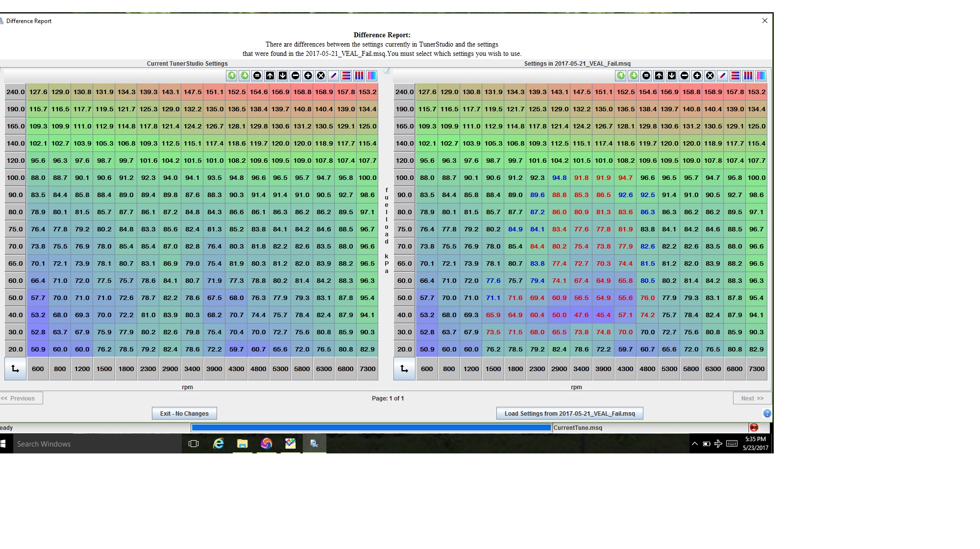Select the blue 94.8 cell in right table

(559, 178)
